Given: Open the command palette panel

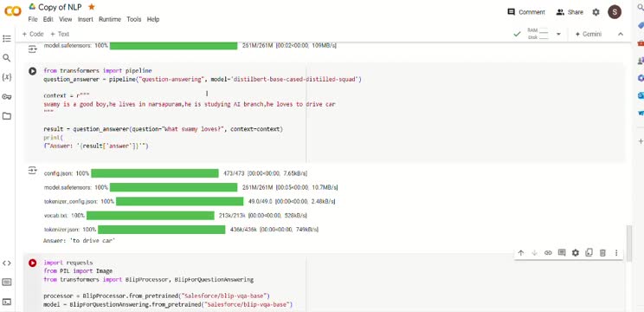Looking at the screenshot, I should 7,283.
